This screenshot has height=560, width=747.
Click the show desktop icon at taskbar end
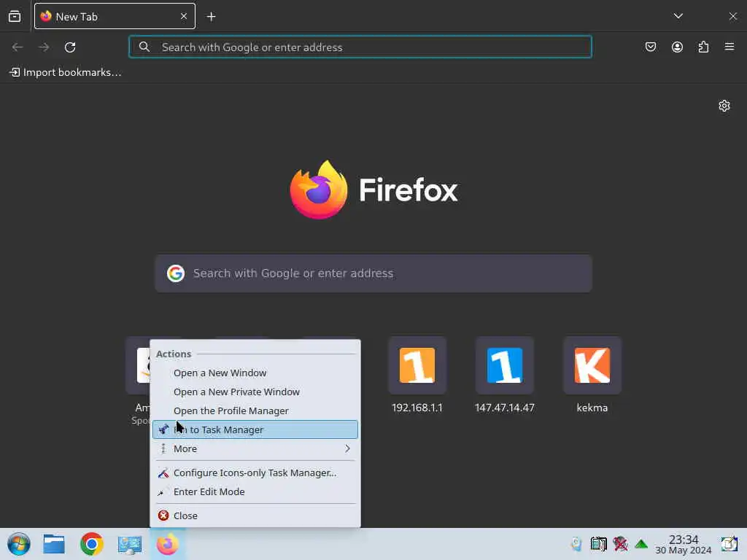[x=729, y=544]
